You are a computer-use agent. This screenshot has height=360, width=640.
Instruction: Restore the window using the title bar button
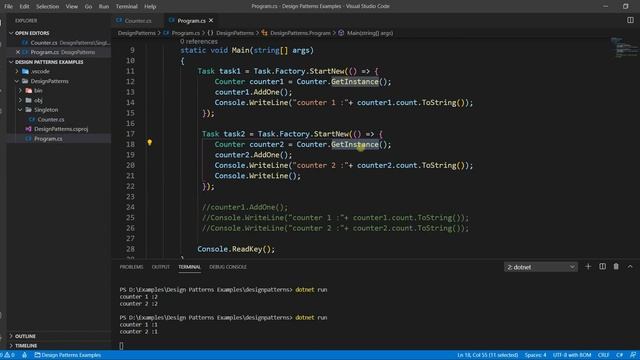point(625,6)
